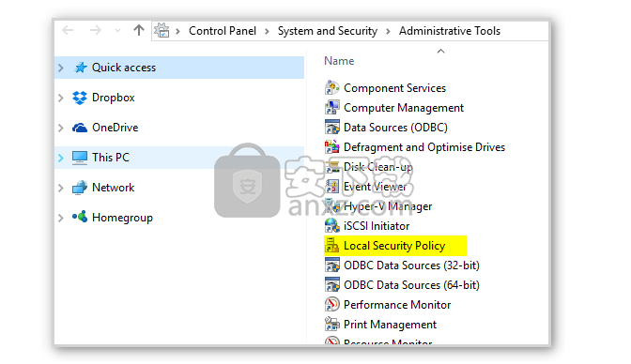The height and width of the screenshot is (364, 631).
Task: Expand Homegroup tree node
Action: [x=61, y=218]
